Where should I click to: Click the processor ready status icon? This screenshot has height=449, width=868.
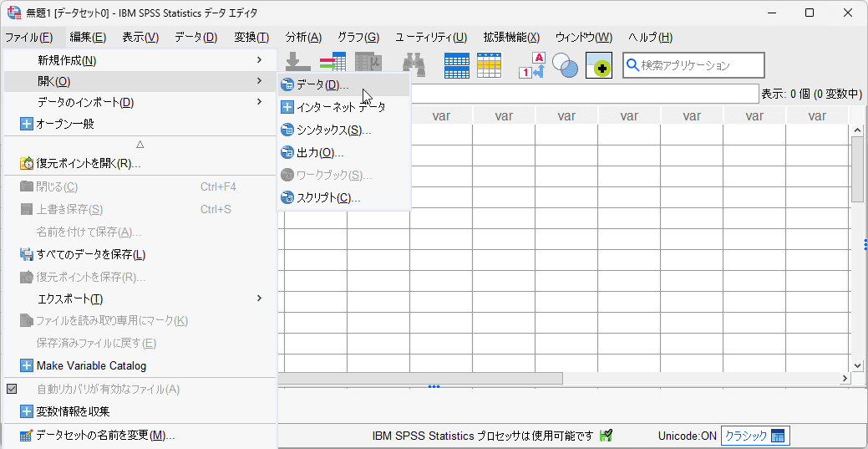click(607, 436)
